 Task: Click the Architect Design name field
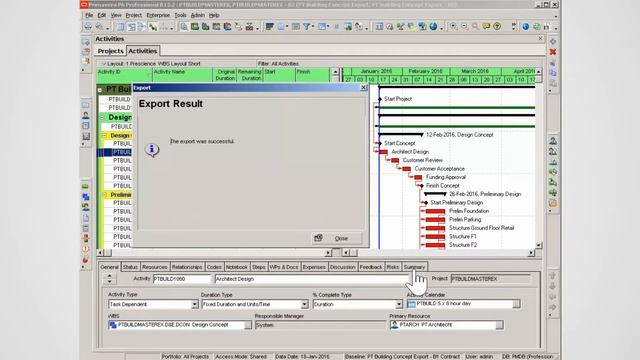pyautogui.click(x=311, y=279)
